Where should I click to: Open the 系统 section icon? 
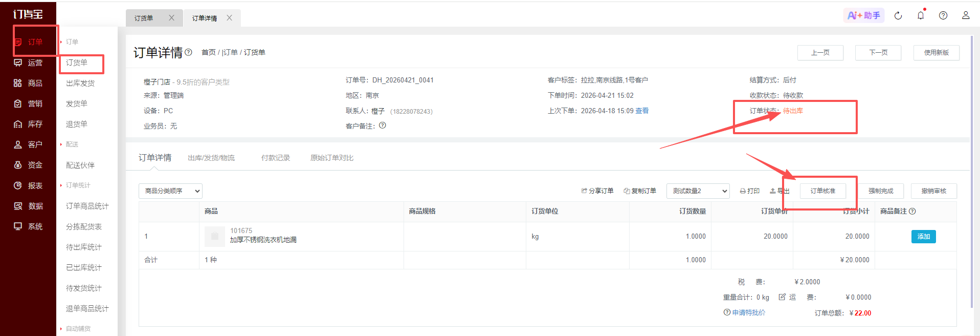tap(18, 226)
